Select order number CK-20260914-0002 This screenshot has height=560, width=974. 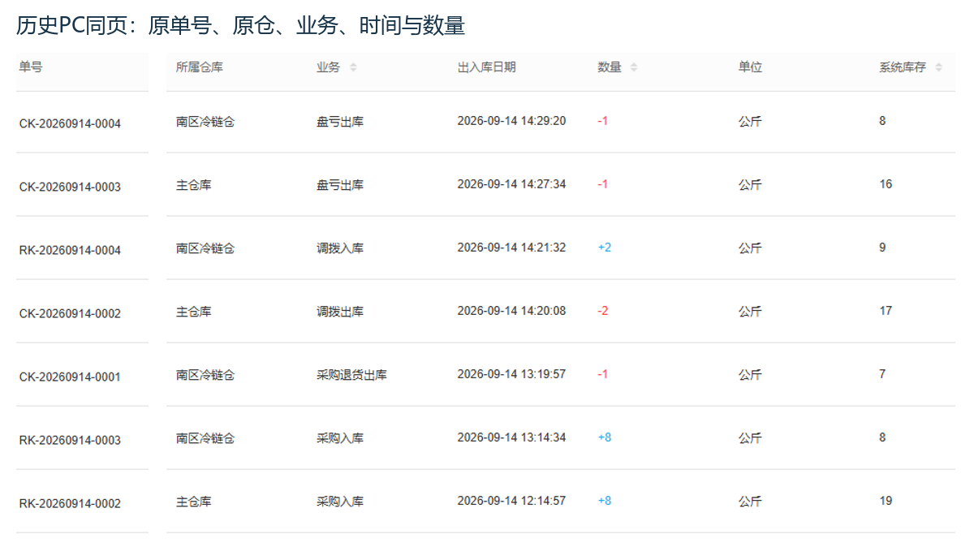[70, 313]
